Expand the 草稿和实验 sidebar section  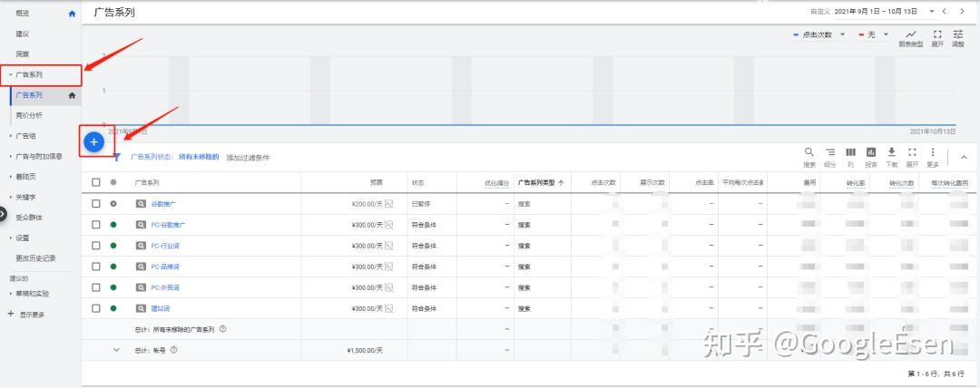coord(11,293)
